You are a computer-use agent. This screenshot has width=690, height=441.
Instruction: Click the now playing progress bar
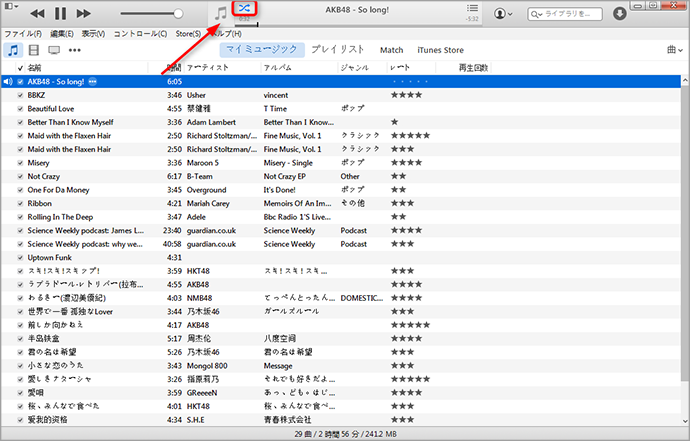pyautogui.click(x=359, y=25)
